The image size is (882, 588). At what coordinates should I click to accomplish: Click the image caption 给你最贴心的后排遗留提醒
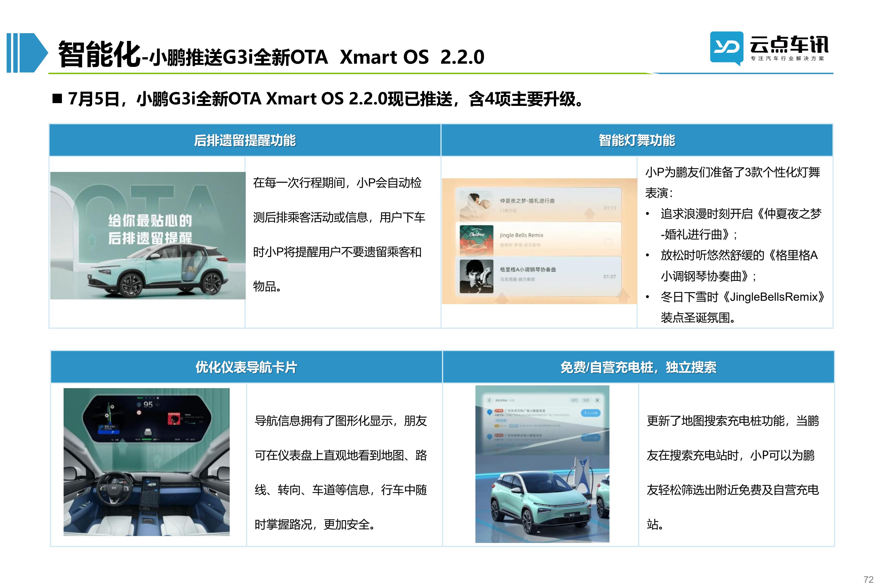[x=150, y=229]
